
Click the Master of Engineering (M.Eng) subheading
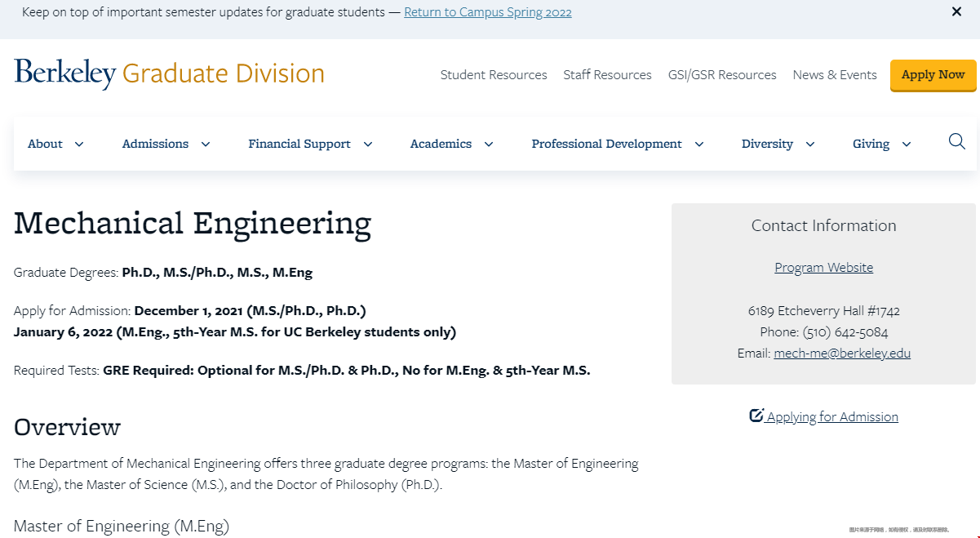pyautogui.click(x=122, y=526)
